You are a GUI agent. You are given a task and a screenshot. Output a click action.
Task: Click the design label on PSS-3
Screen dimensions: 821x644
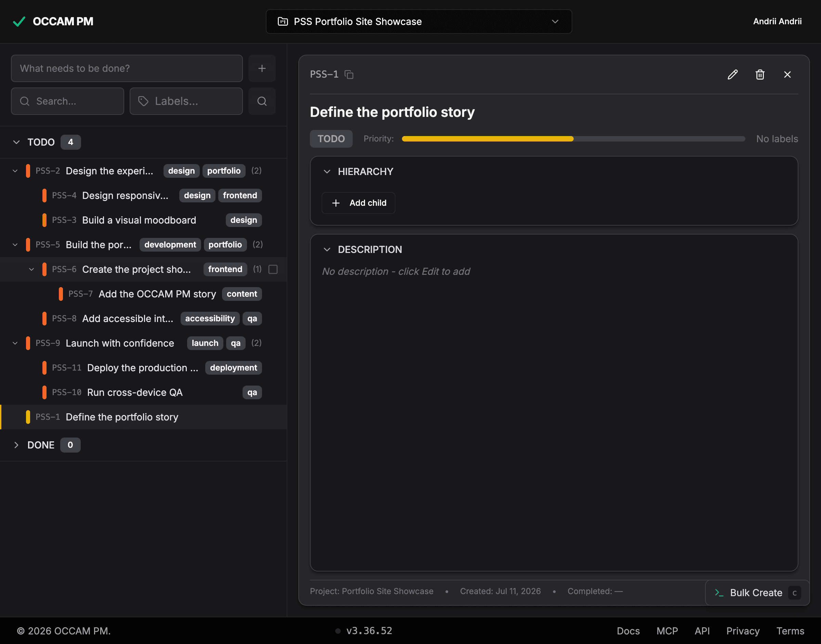244,220
